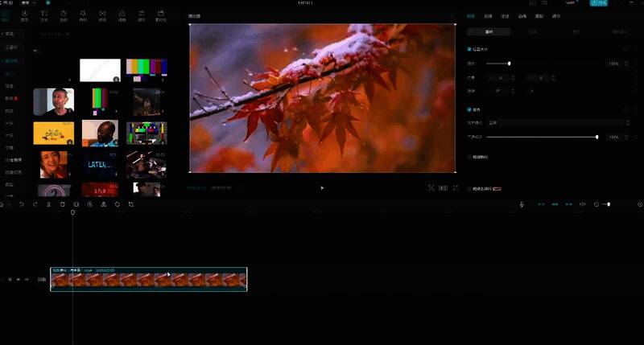Toggle the Position and Size checkbox

470,49
